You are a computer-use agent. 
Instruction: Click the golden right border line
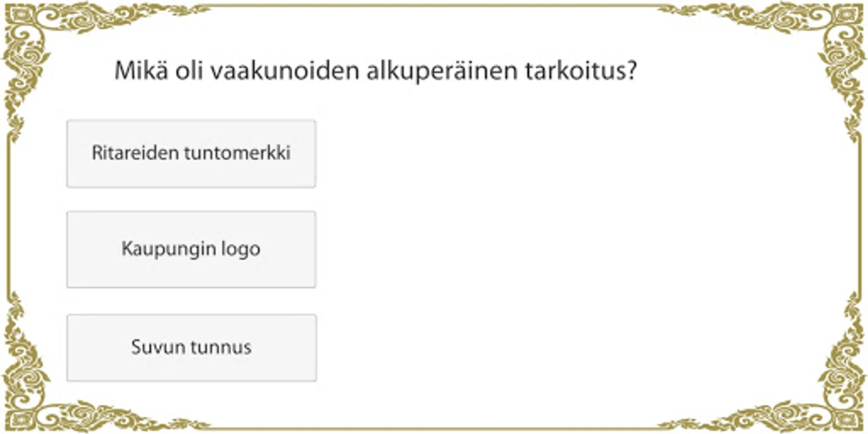point(860,217)
